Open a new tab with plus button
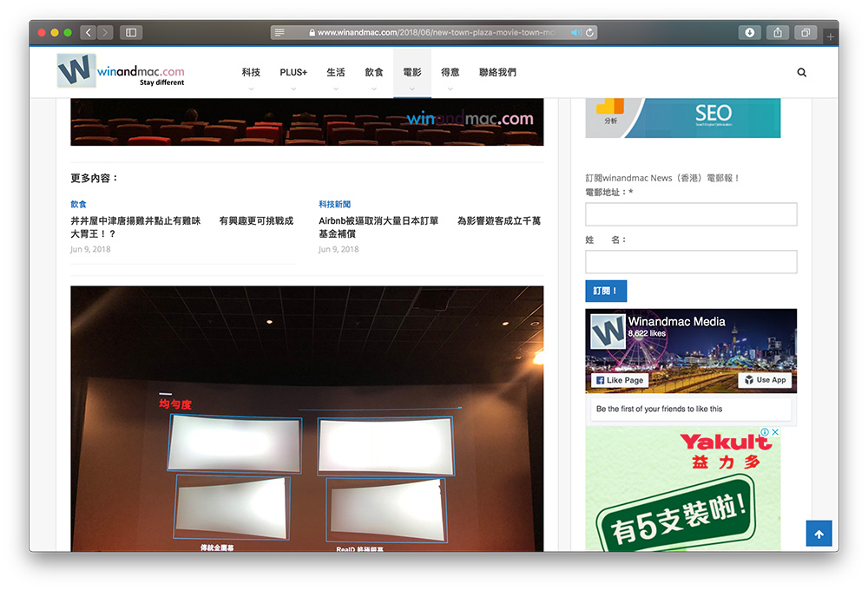868x590 pixels. [x=831, y=36]
